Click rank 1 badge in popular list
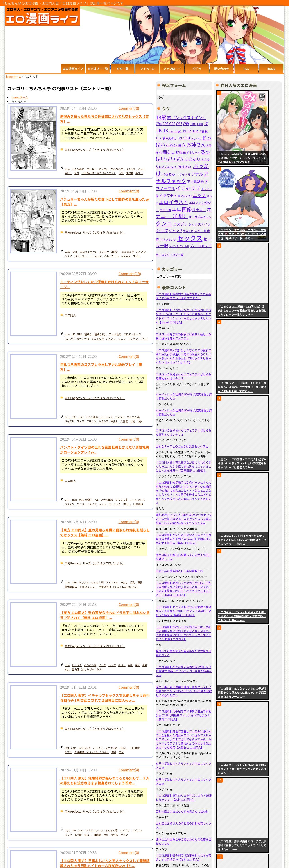This screenshot has width=289, height=868. 219,93
